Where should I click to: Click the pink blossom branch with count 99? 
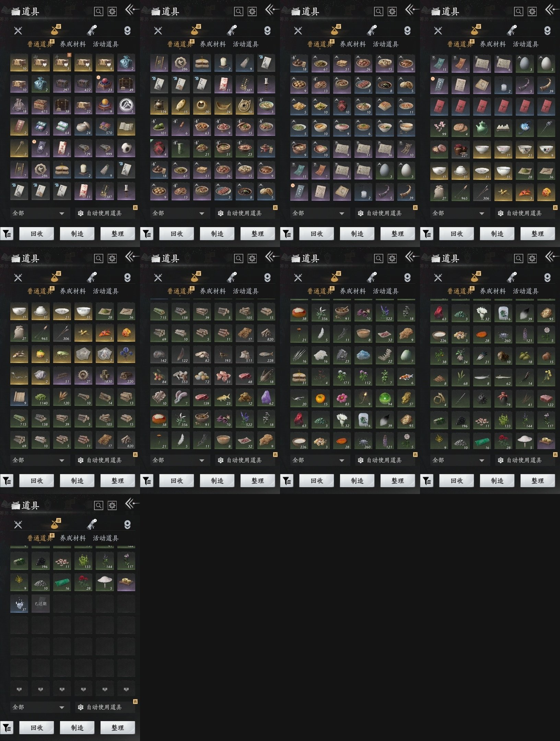click(439, 128)
